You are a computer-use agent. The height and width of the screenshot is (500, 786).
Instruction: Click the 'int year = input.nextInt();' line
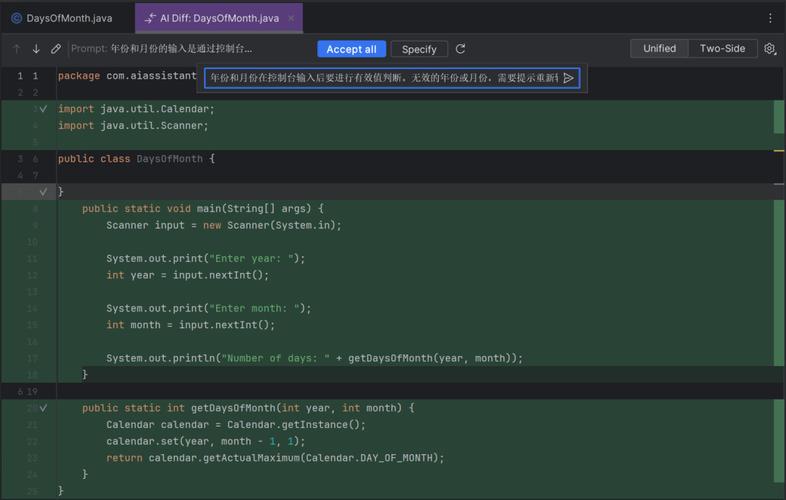(187, 275)
